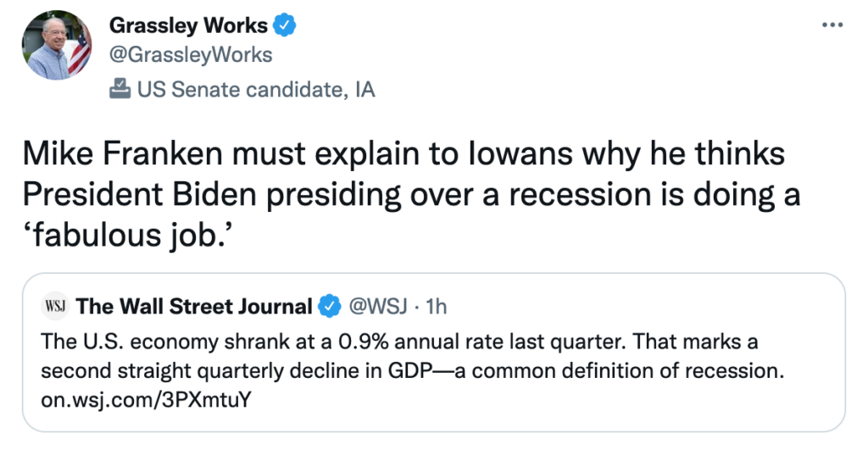Screen dimensions: 868x450
Task: Click the ballot box icon by US Senate candidate
Action: point(120,89)
